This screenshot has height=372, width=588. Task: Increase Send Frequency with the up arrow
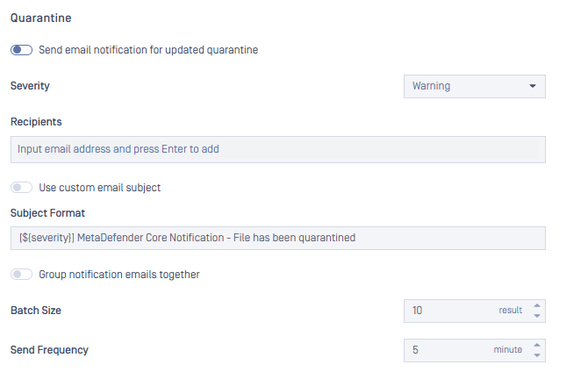pos(537,345)
